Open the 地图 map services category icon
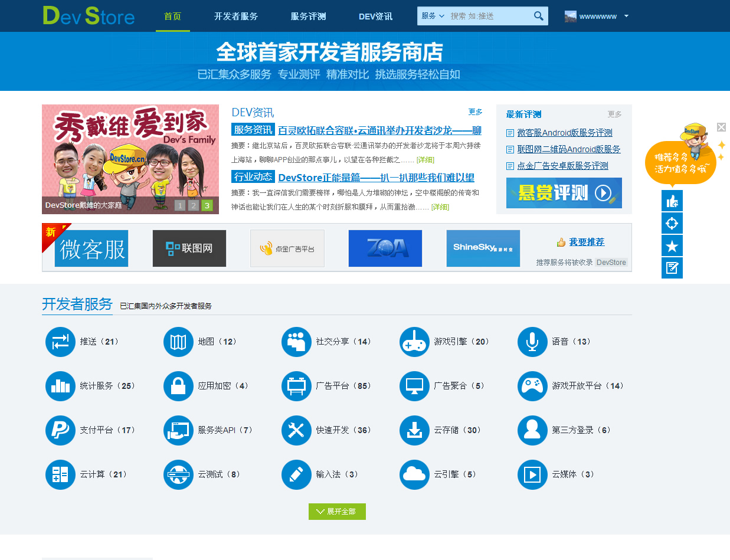 pyautogui.click(x=178, y=341)
